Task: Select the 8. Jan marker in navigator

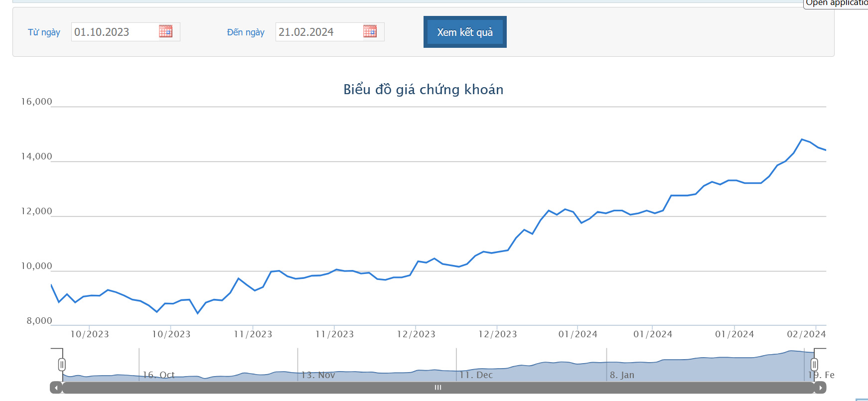Action: [622, 375]
